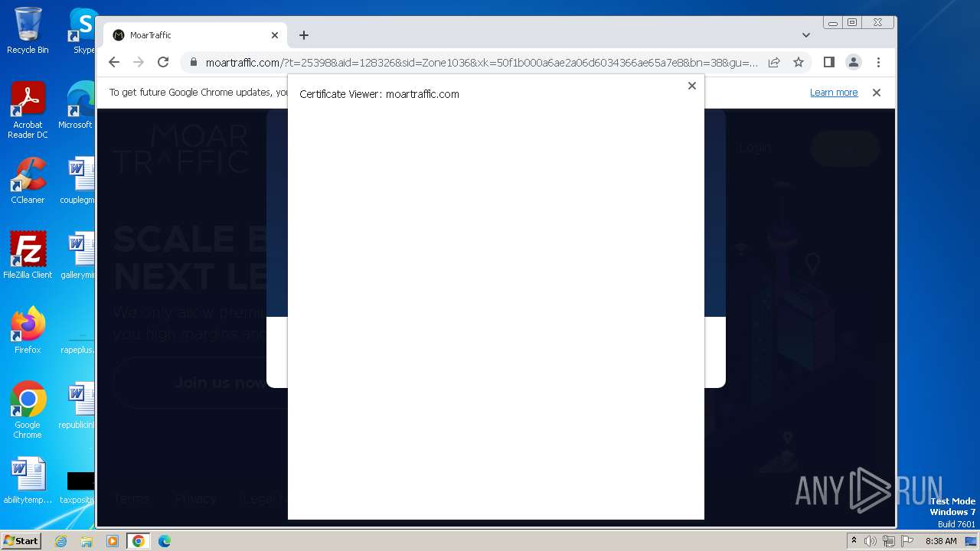Launch Firefox from desktop
Image resolution: width=980 pixels, height=551 pixels.
tap(28, 331)
